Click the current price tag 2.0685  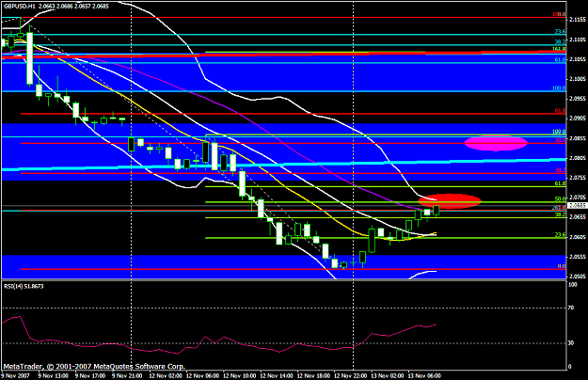pyautogui.click(x=577, y=205)
